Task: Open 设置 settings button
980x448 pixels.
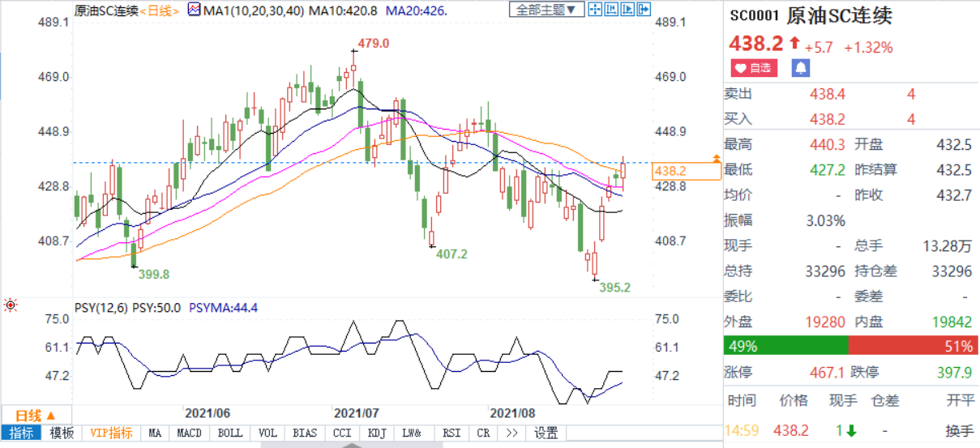Action: pos(546,433)
